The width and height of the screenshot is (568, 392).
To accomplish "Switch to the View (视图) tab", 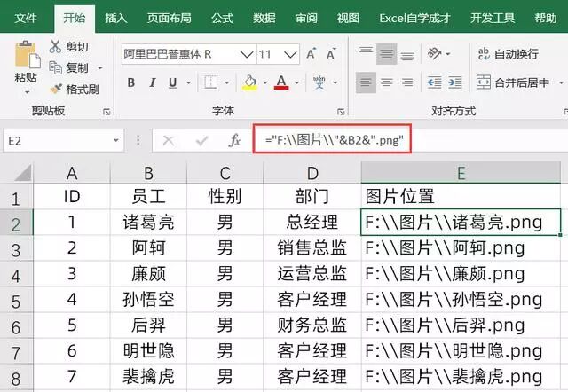I will point(348,18).
